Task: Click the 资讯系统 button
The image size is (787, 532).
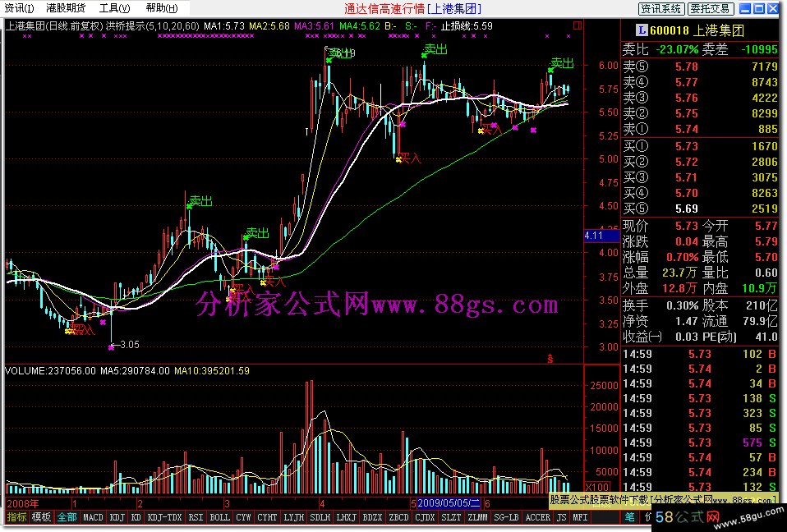Action: point(660,8)
